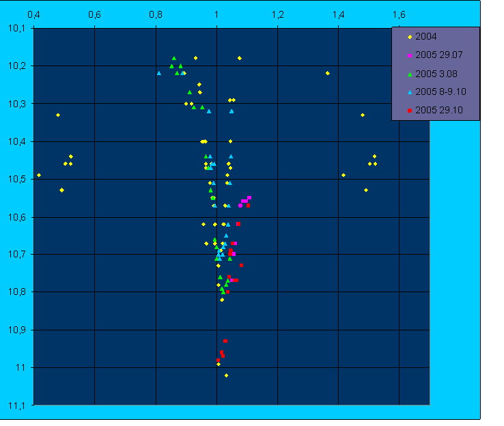504x426 pixels.
Task: Click the 10,5 label on vertical axis
Action: click(x=16, y=180)
